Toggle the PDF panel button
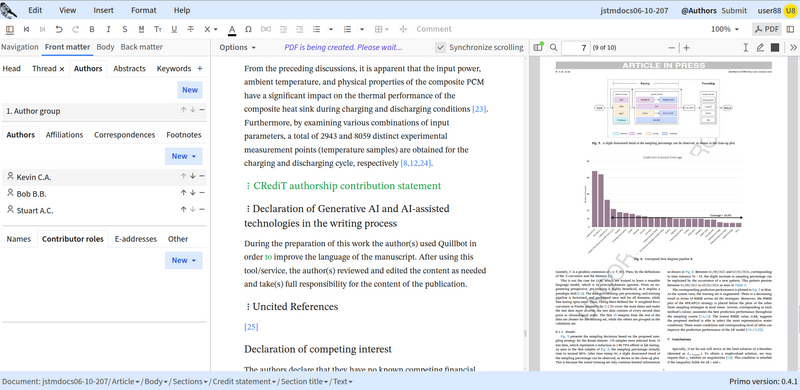The image size is (800, 390). (x=767, y=29)
